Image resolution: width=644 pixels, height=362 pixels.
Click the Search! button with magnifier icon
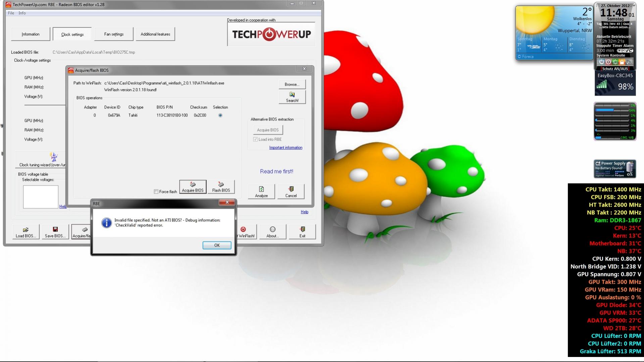(292, 97)
